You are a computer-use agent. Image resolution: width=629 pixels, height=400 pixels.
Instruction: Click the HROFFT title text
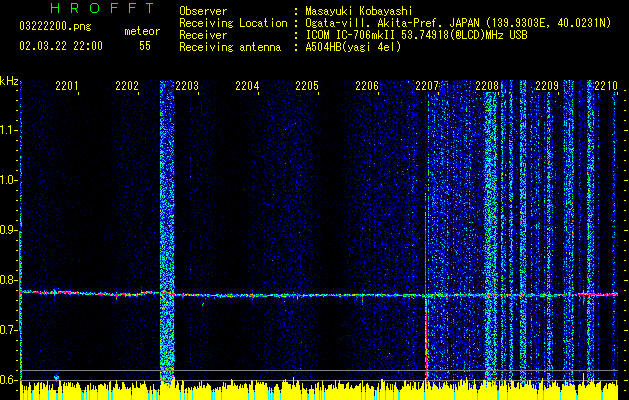(x=103, y=8)
